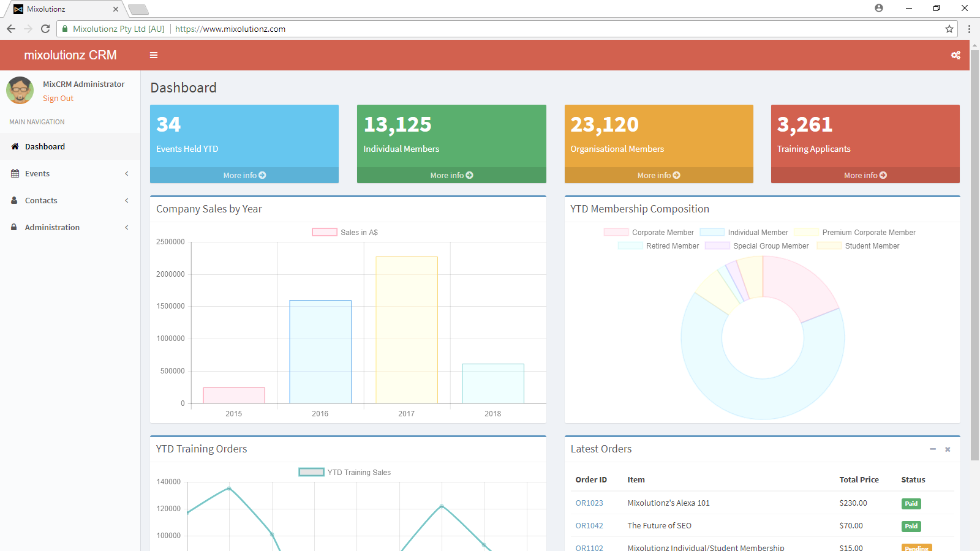This screenshot has height=551, width=980.
Task: Open the Events menu item
Action: click(x=70, y=173)
